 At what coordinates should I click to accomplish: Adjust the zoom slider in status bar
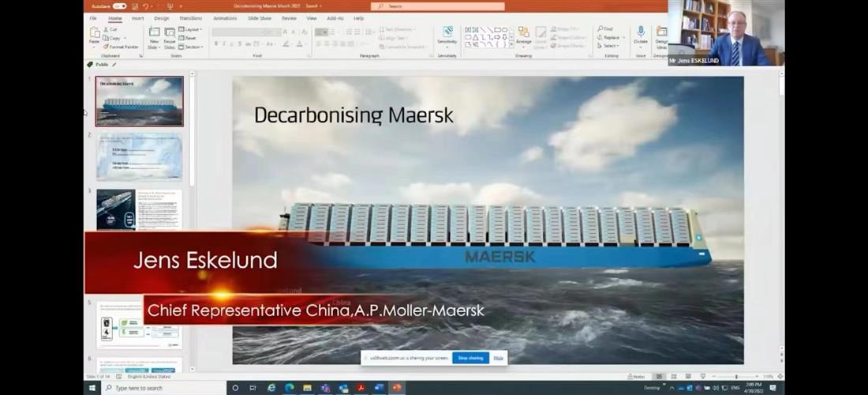click(x=735, y=376)
